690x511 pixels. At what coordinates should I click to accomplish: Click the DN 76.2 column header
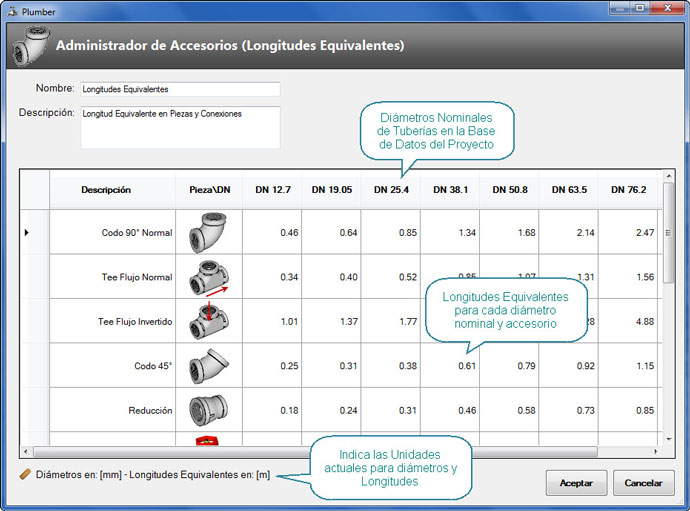(628, 189)
